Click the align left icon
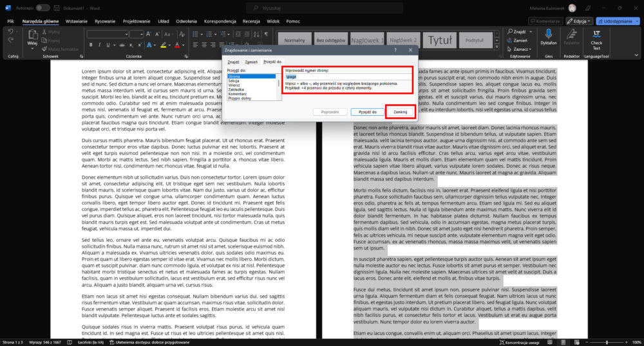This screenshot has height=346, width=644. (x=195, y=44)
